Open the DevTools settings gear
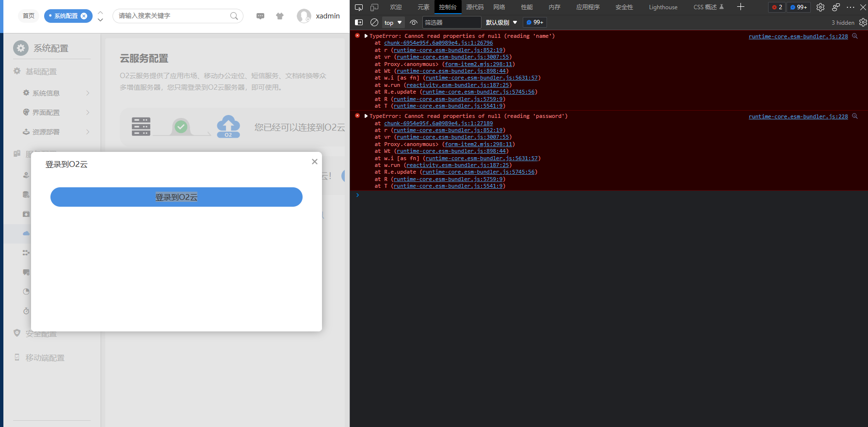The width and height of the screenshot is (868, 427). (820, 7)
